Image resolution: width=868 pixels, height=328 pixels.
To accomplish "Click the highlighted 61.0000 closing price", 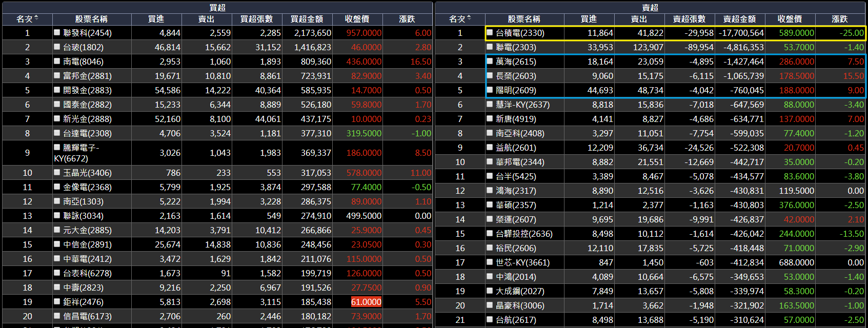I will point(366,302).
